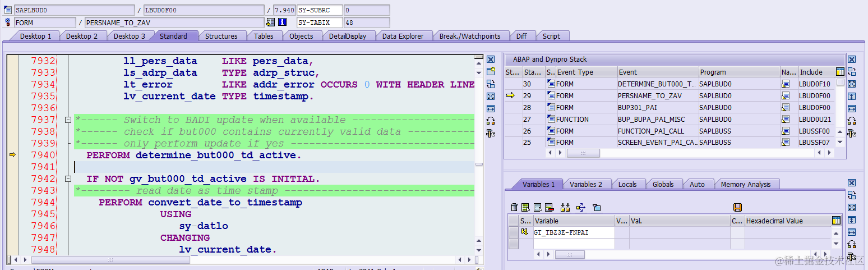Open the Data Explorer tab
The width and height of the screenshot is (868, 270).
click(x=403, y=36)
